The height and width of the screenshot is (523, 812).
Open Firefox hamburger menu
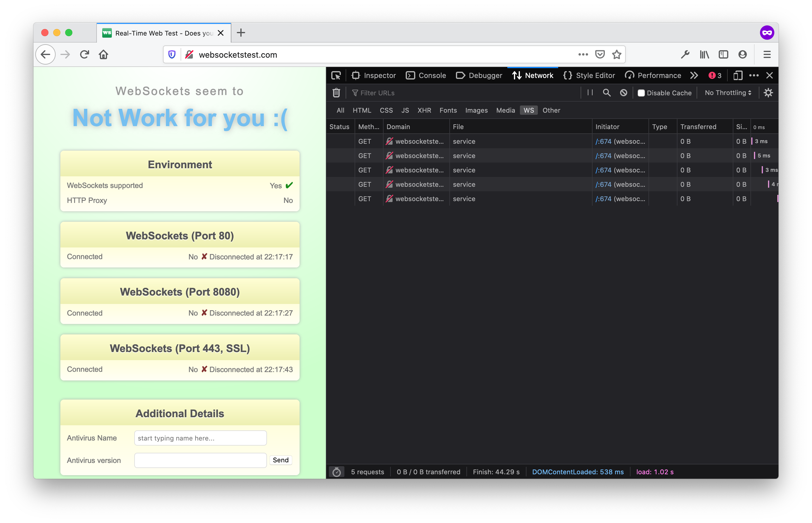[767, 54]
